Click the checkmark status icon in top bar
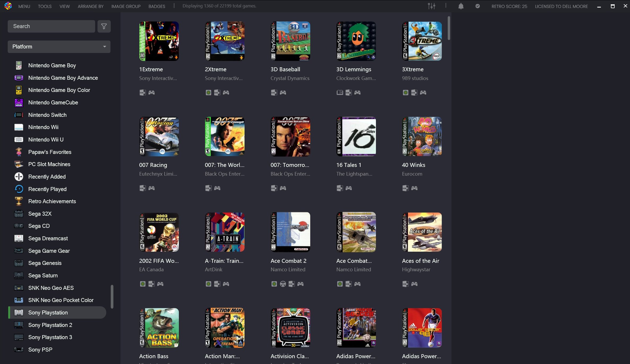630x364 pixels. [477, 6]
